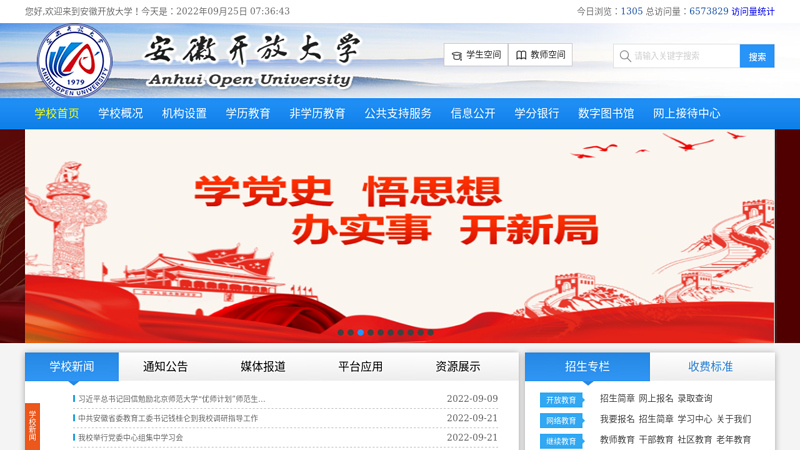Open 网上报名 link
Screen dimensions: 800x450
point(656,398)
